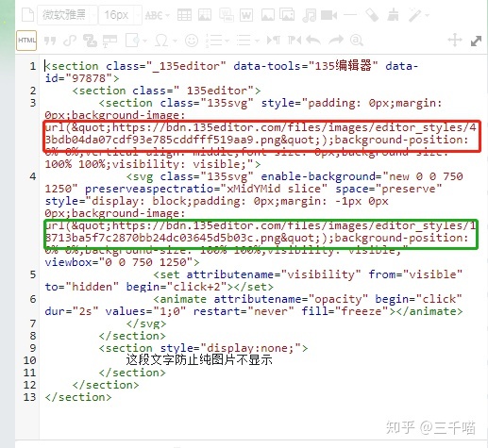The height and width of the screenshot is (448, 488).
Task: Click the image table layout icon
Action: pos(205,15)
